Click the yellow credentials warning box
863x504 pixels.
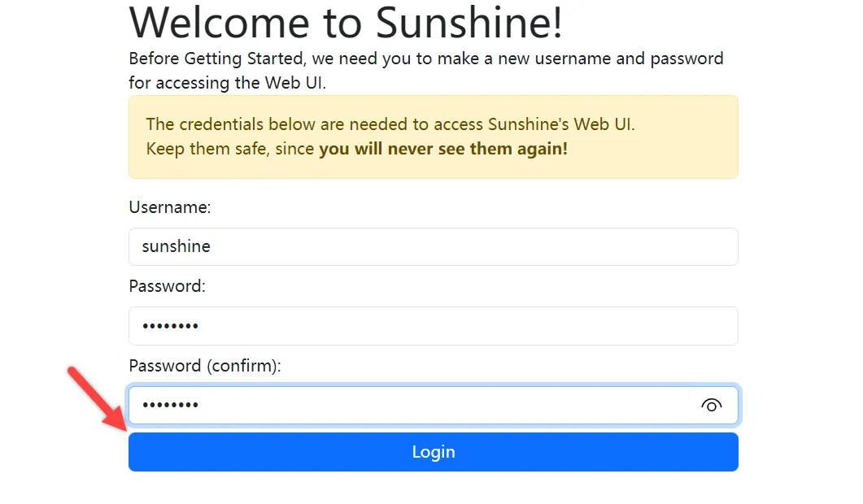point(433,137)
